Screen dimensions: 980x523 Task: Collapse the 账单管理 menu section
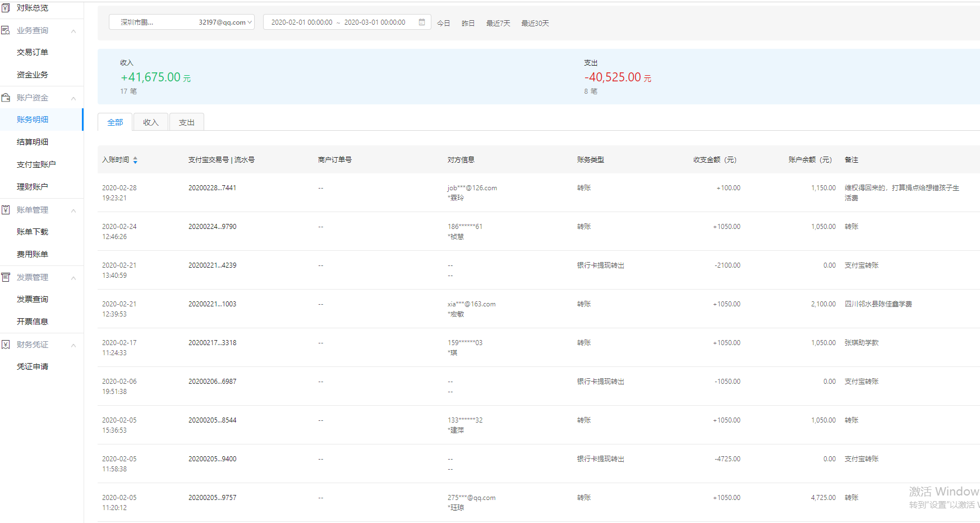73,210
